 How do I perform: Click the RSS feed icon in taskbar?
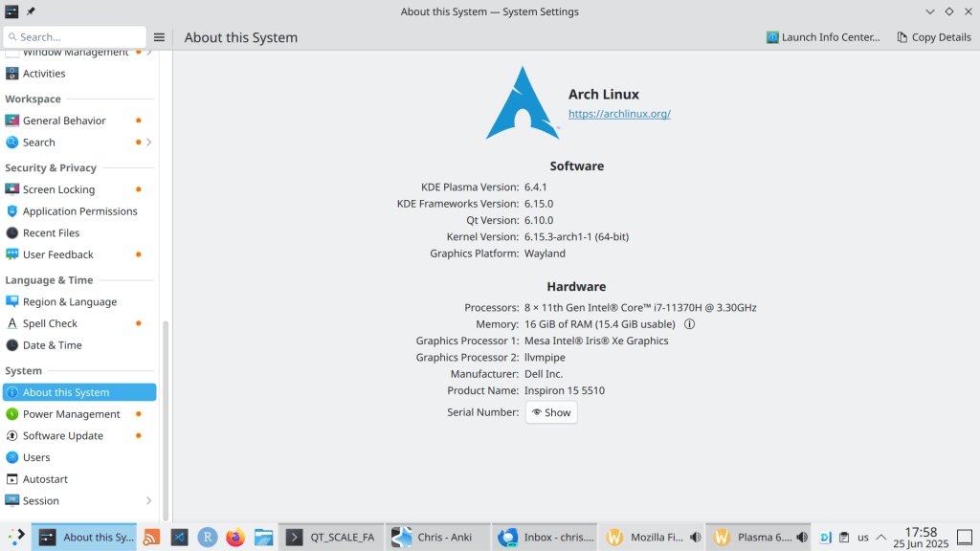click(x=151, y=538)
